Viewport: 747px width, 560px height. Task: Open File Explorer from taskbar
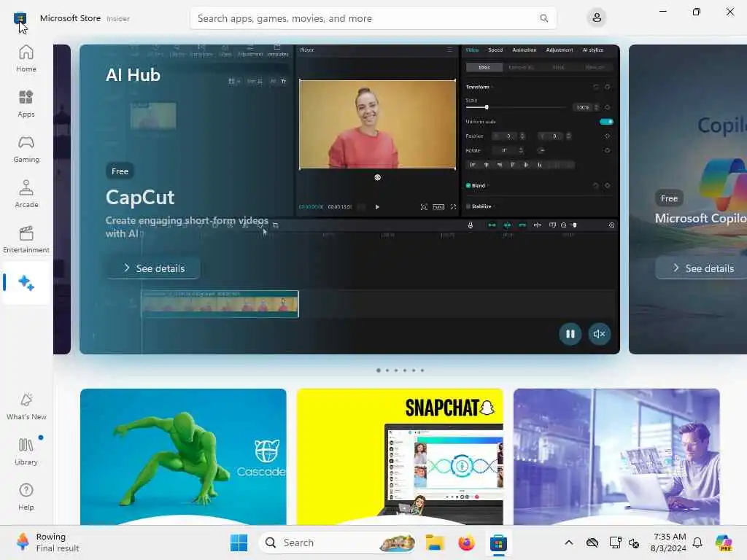pos(435,542)
